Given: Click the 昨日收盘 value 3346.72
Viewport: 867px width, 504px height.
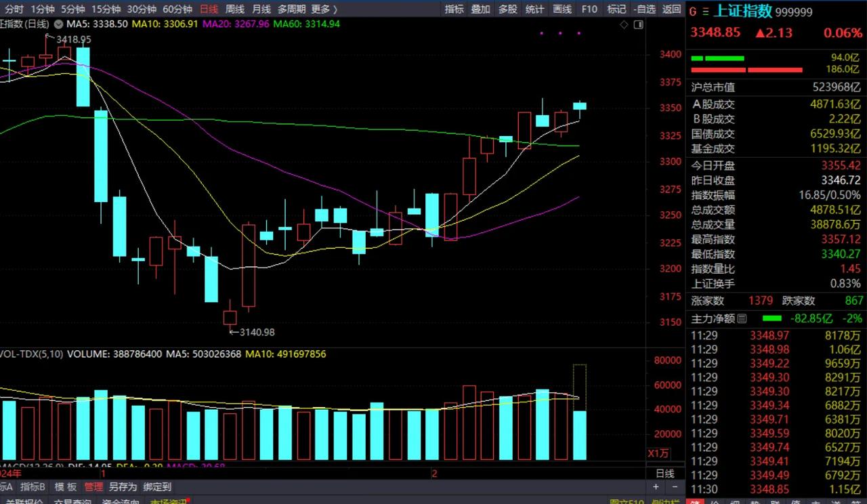Looking at the screenshot, I should point(841,180).
